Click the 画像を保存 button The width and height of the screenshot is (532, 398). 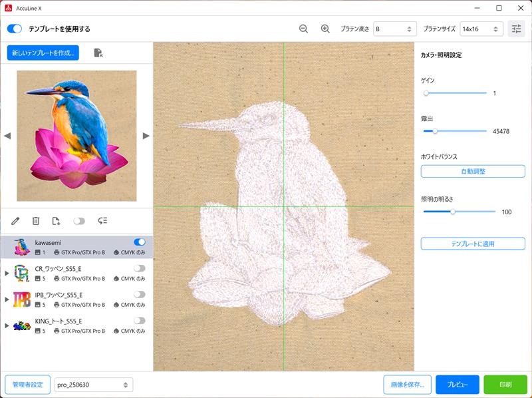[x=408, y=385]
